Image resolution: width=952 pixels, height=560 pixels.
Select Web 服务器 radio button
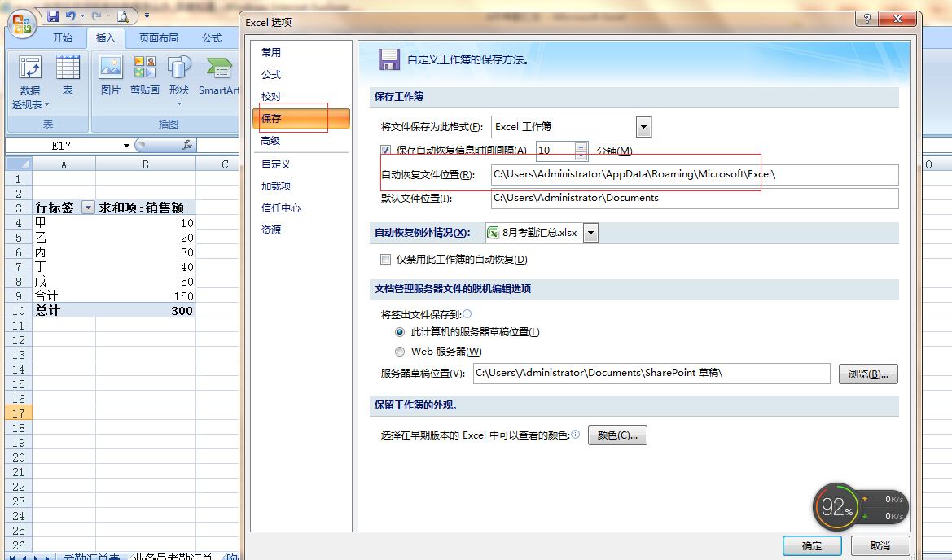pos(400,352)
